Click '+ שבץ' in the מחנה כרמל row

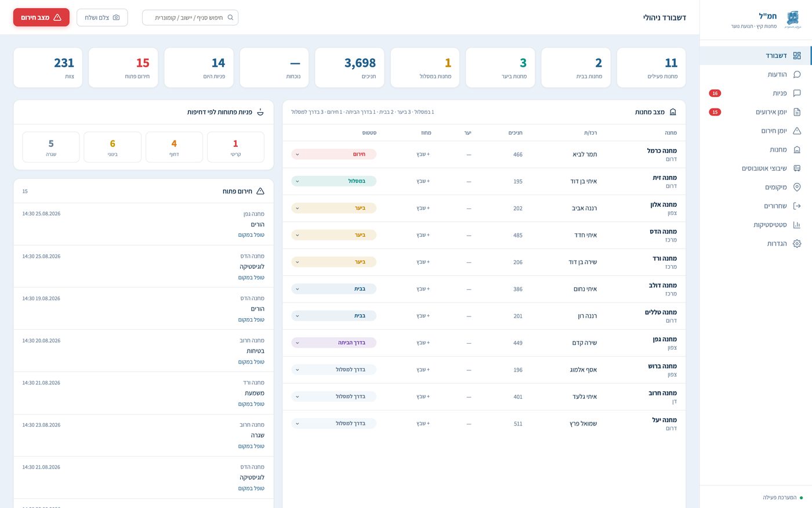(x=423, y=154)
